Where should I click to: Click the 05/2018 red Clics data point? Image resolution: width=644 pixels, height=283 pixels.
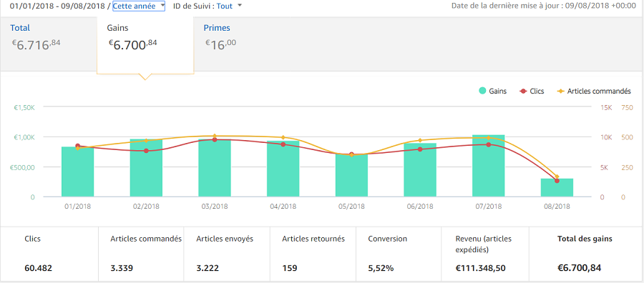(351, 154)
